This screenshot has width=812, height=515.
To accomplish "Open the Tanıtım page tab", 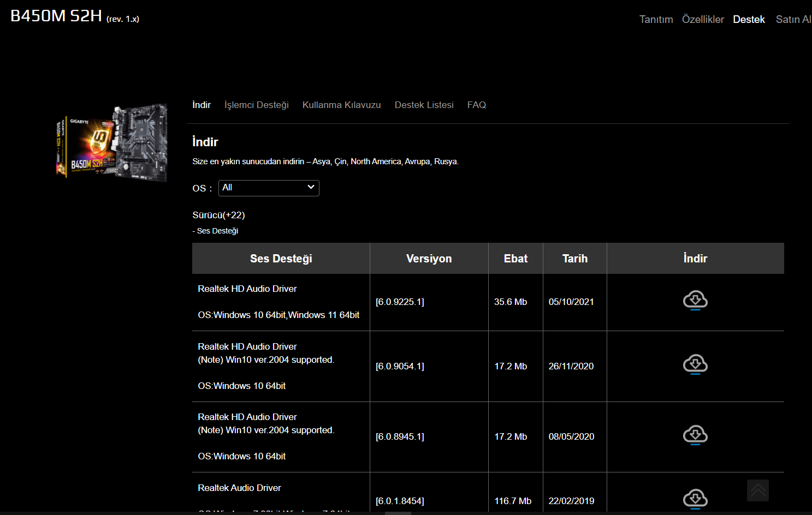I will (656, 19).
